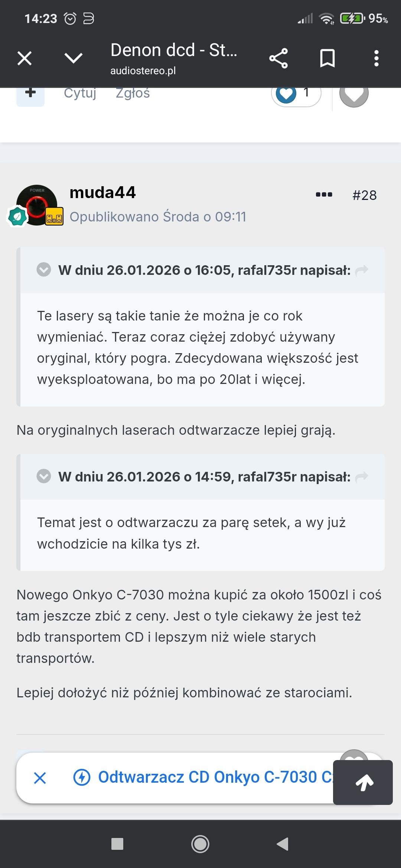View the blue heart reaction count

point(296,94)
